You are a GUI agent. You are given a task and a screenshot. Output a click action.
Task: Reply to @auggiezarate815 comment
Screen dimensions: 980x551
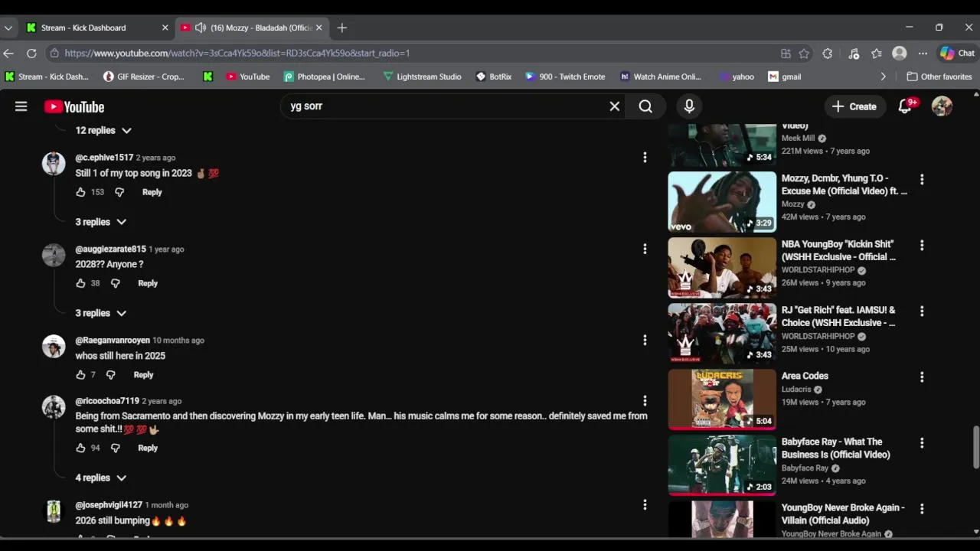(148, 283)
